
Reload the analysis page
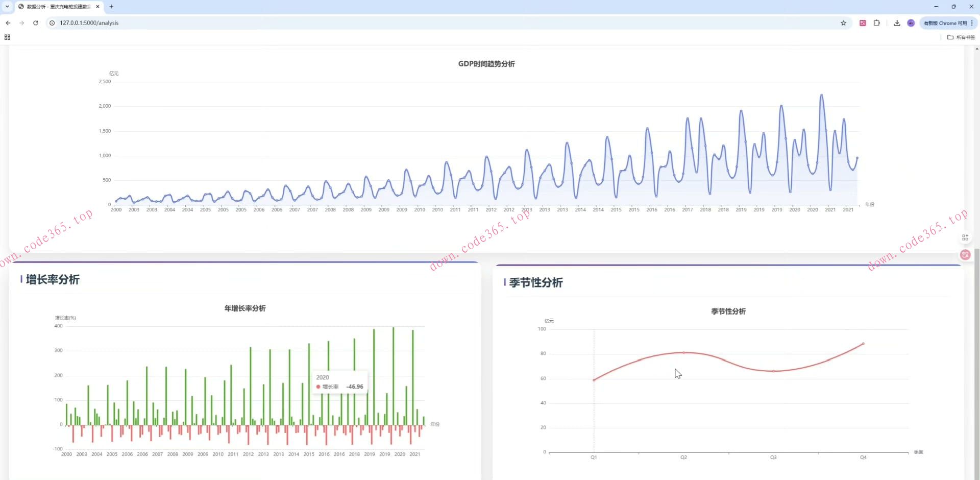point(36,23)
